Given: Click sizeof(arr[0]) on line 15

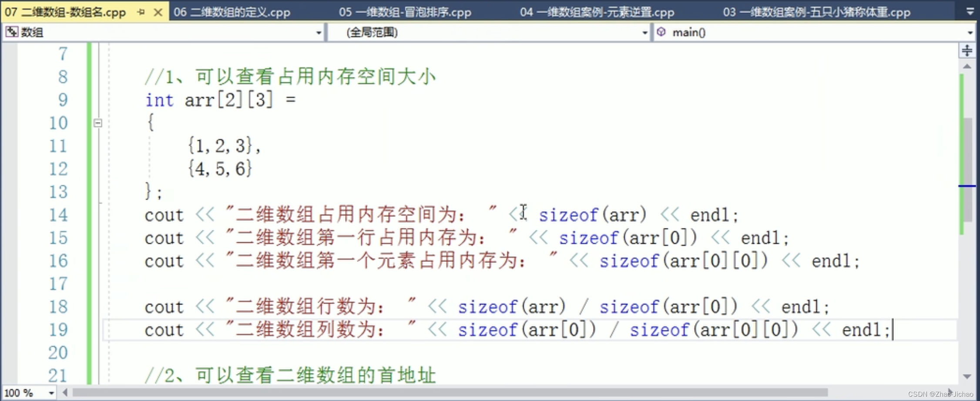Looking at the screenshot, I should point(628,238).
